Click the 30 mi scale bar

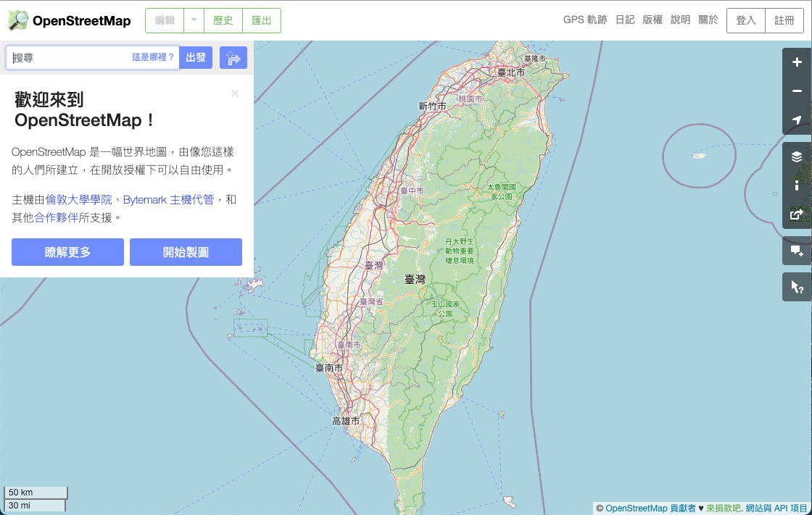36,505
